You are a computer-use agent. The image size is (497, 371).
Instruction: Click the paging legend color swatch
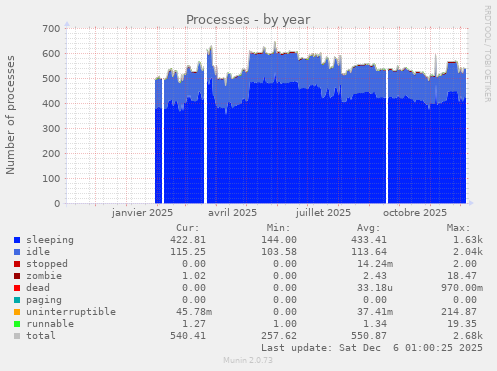[x=17, y=300]
